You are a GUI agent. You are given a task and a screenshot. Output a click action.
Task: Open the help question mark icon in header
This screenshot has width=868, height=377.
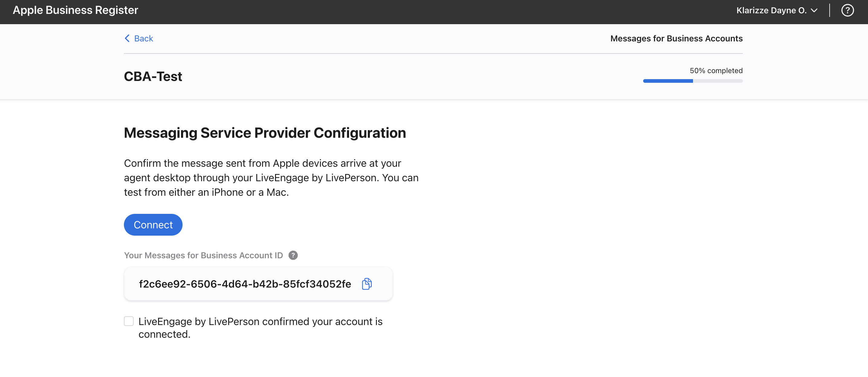point(847,11)
